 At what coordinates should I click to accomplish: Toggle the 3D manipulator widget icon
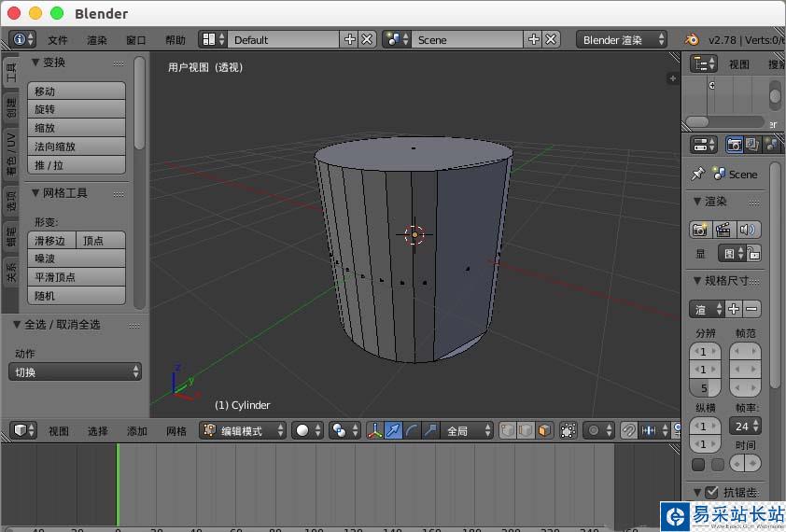[x=375, y=430]
